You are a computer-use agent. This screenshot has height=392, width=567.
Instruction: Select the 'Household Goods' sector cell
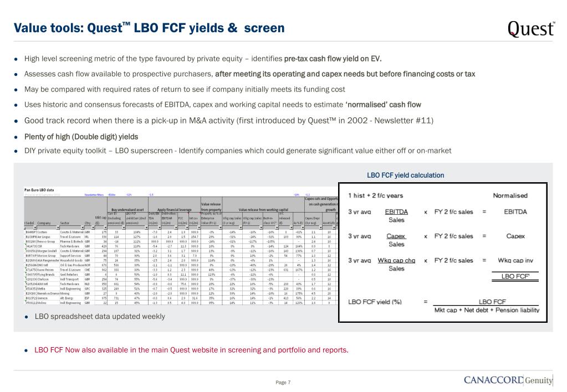coord(71,260)
